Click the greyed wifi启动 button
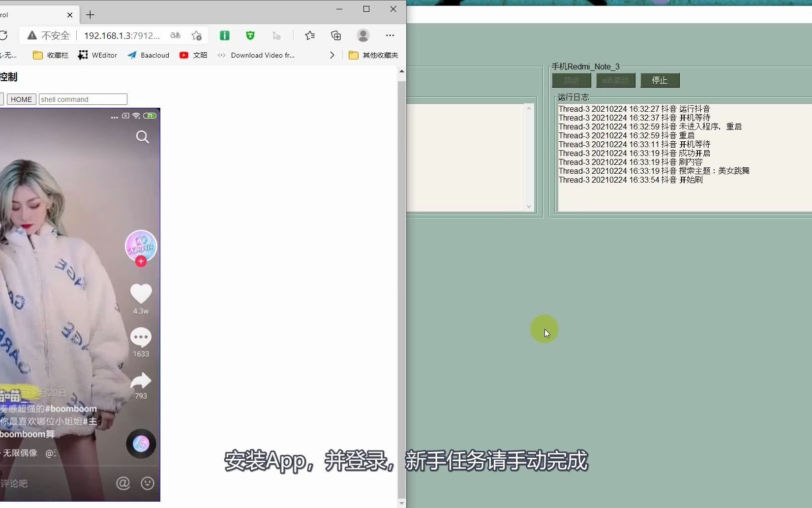Screen dimensions: 812x508 (x=616, y=80)
